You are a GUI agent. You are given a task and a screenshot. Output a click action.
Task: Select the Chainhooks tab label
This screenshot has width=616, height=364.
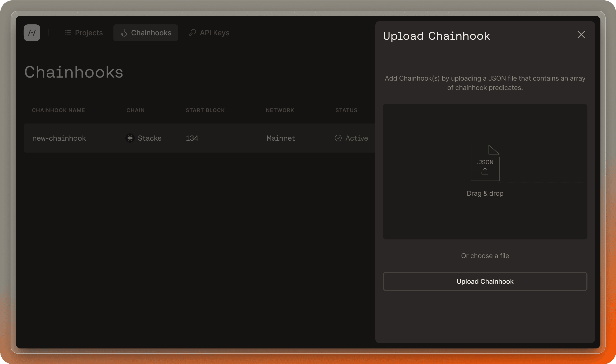[x=151, y=33]
